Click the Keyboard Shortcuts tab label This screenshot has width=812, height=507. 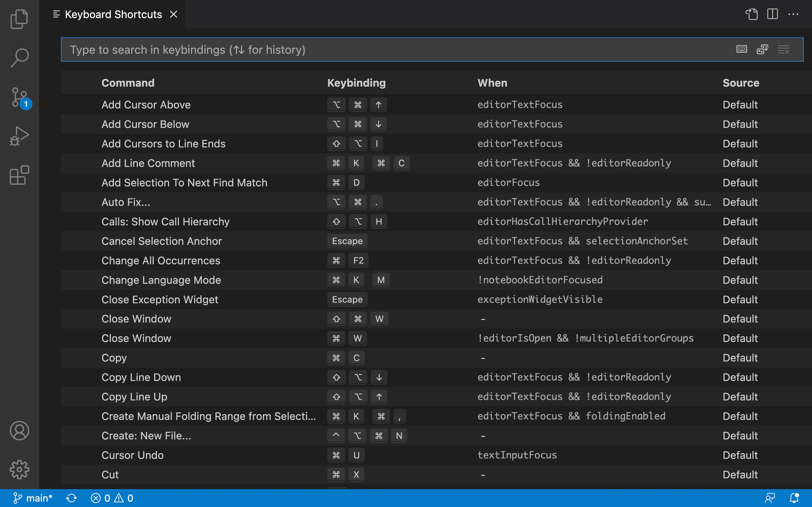[x=113, y=14]
